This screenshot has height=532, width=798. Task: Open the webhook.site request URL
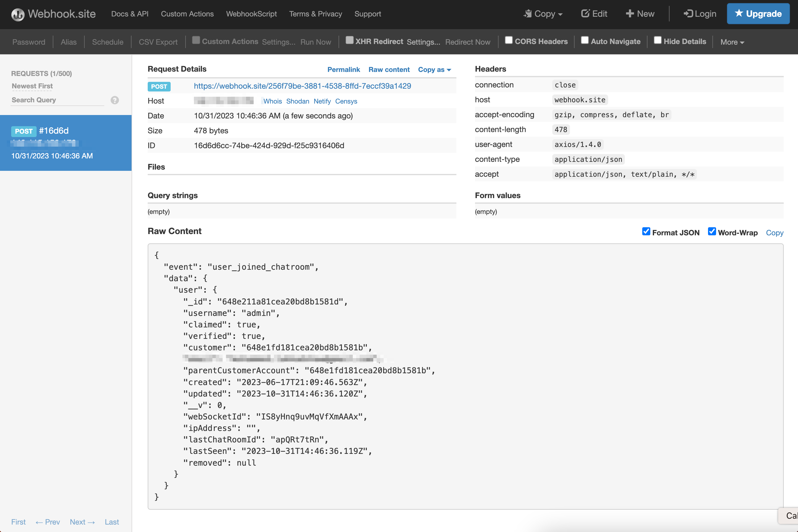tap(302, 86)
